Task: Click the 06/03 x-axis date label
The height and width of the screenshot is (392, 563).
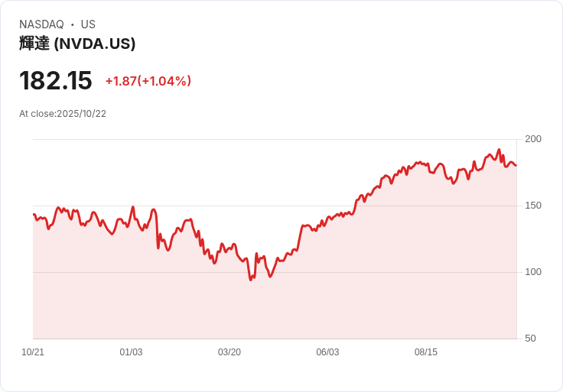Action: [x=327, y=352]
